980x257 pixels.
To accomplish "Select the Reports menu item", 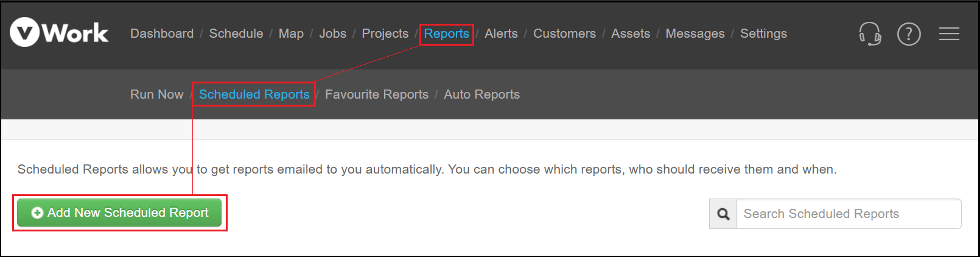I will pos(446,33).
